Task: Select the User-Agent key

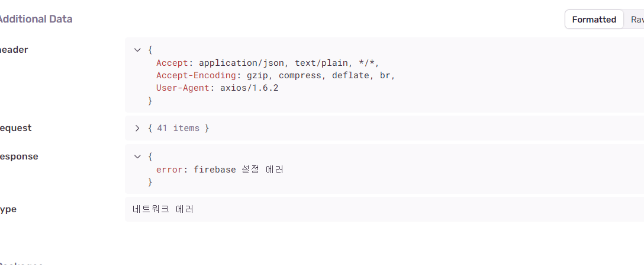Action: (x=183, y=88)
